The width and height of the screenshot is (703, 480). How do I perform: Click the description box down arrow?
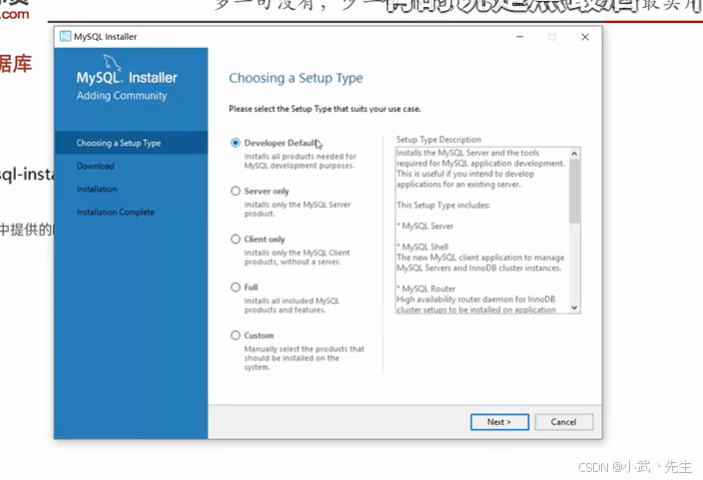(574, 307)
